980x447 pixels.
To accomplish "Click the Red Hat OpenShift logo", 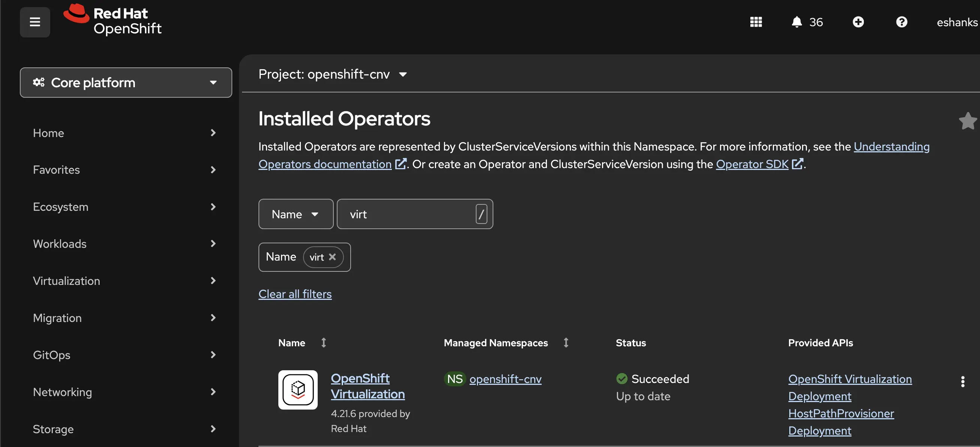I will click(113, 20).
